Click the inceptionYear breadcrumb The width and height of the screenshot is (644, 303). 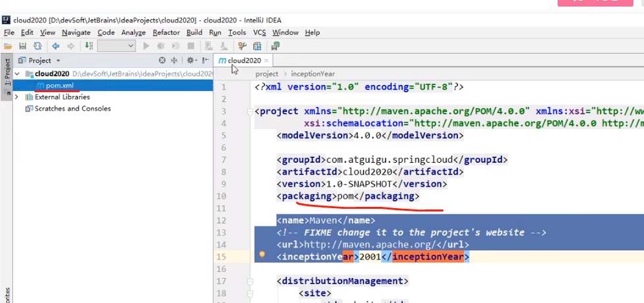point(313,74)
